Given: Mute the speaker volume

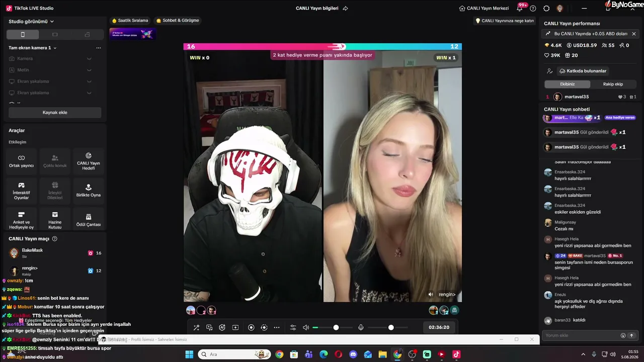Looking at the screenshot, I should pos(306,327).
